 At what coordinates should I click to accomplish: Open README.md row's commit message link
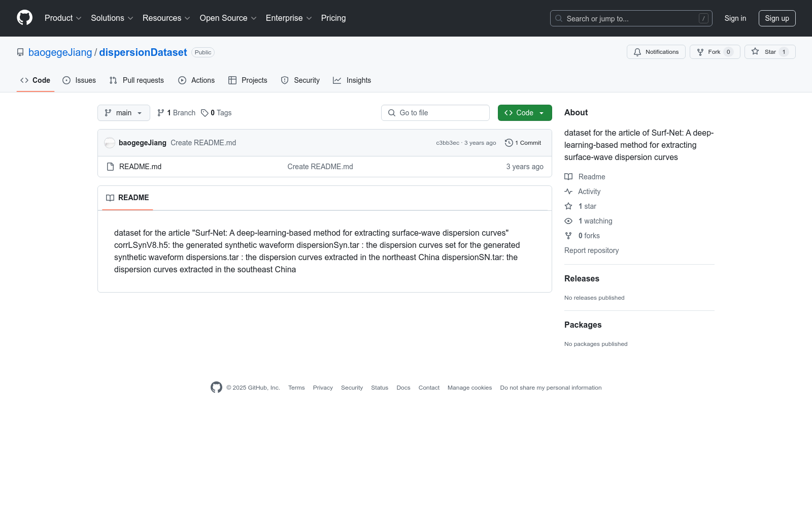(x=320, y=167)
